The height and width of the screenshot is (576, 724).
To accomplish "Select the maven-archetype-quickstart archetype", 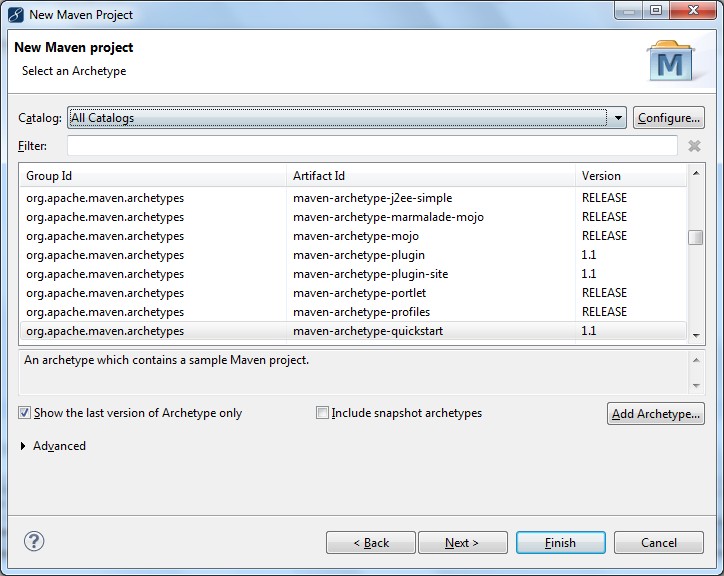I will click(x=353, y=331).
